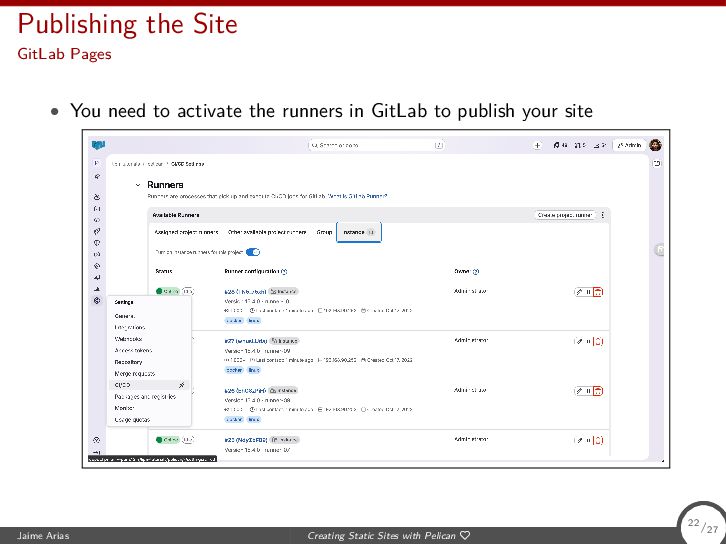The height and width of the screenshot is (544, 726).
Task: Open the Help icon at the sidebar bottom
Action: pyautogui.click(x=97, y=440)
